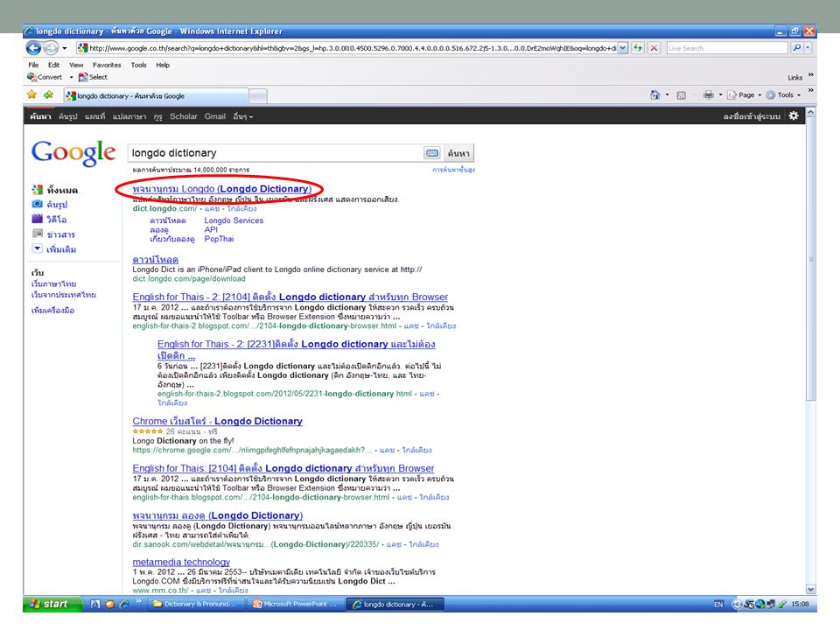This screenshot has width=840, height=630.
Task: Click ลงชื่อเข้าสู่ระบบ sign in link
Action: (752, 116)
